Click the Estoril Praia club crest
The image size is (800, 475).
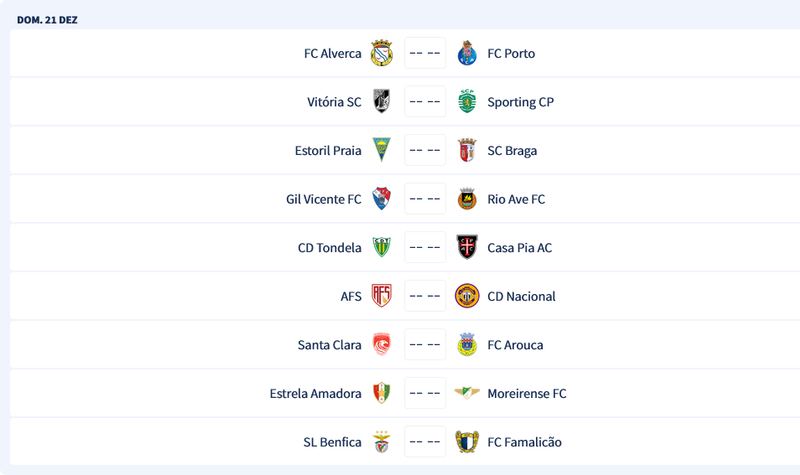click(x=381, y=151)
